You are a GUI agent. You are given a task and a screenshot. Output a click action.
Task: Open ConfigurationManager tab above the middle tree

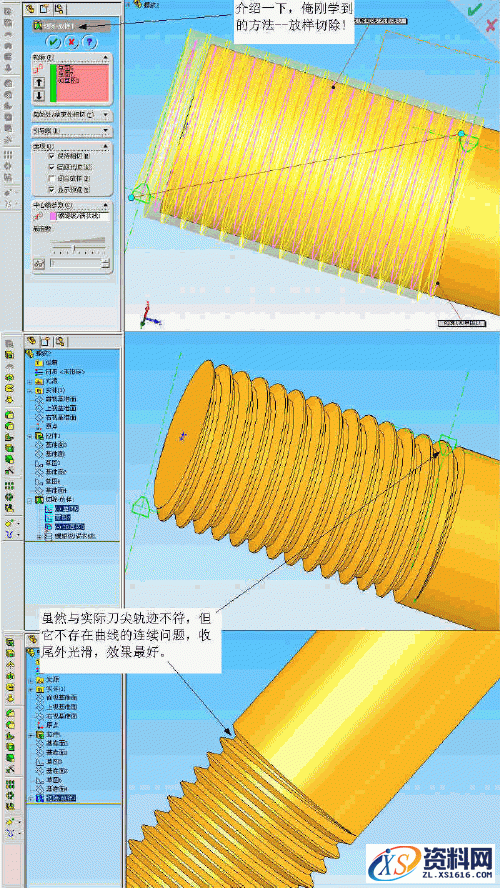59,341
